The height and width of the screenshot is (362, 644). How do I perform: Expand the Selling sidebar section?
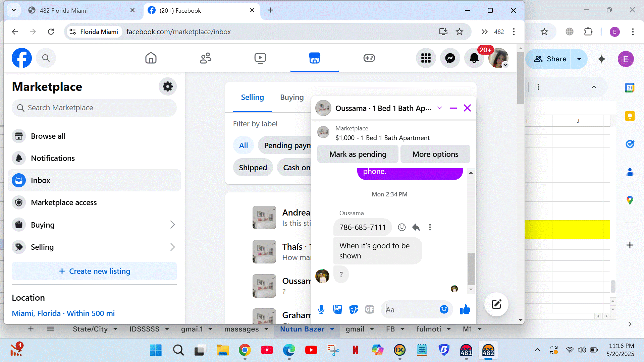pos(172,247)
